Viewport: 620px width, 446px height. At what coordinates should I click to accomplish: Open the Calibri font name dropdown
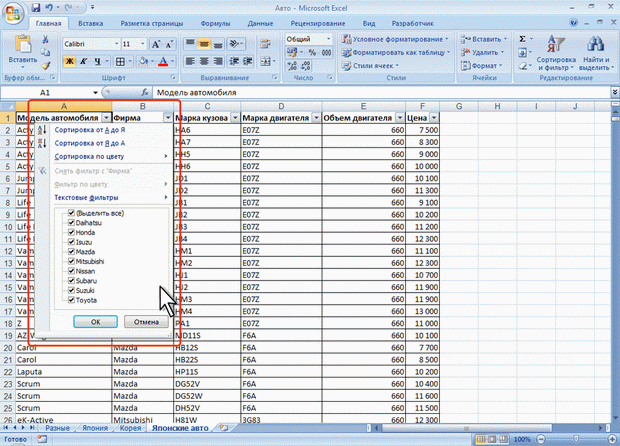tap(117, 44)
